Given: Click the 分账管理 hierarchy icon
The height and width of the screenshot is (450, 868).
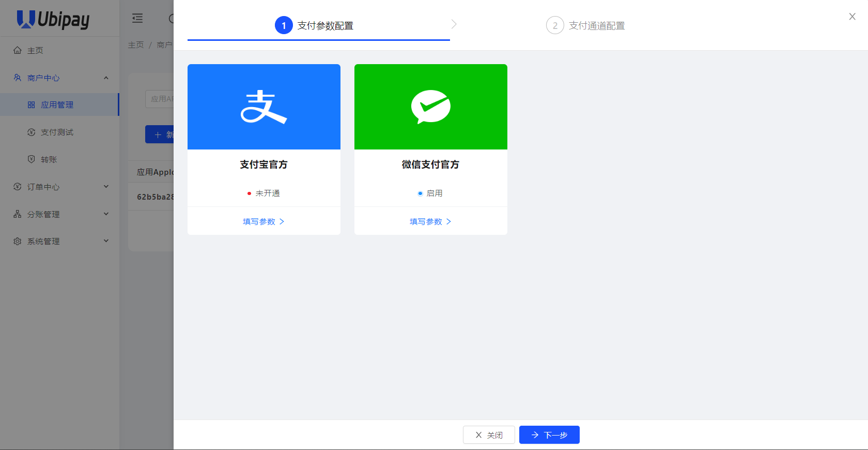Looking at the screenshot, I should 18,214.
